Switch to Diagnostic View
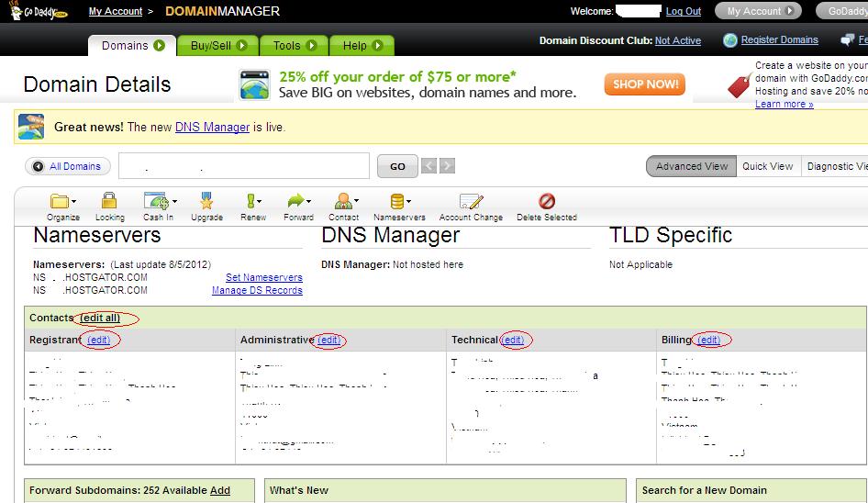 coord(836,166)
